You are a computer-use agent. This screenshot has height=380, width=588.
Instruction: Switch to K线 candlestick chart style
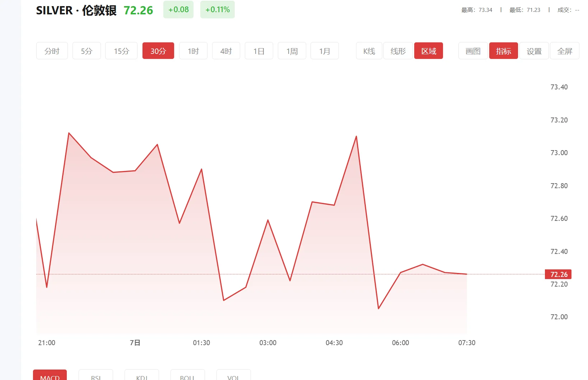click(x=369, y=51)
